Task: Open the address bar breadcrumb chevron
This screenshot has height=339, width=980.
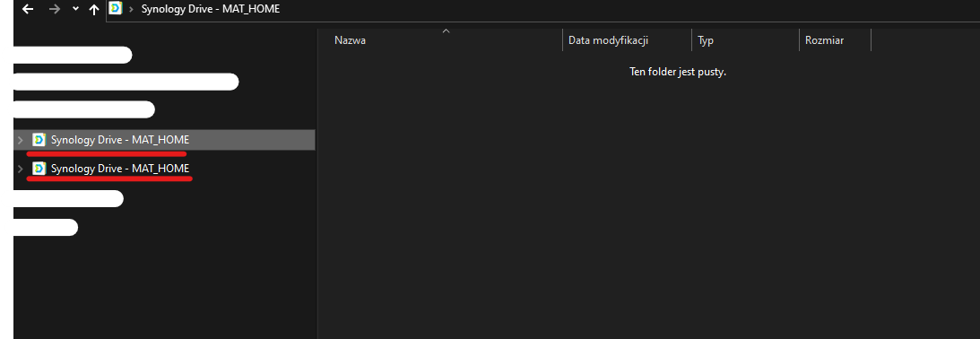Action: (x=131, y=9)
